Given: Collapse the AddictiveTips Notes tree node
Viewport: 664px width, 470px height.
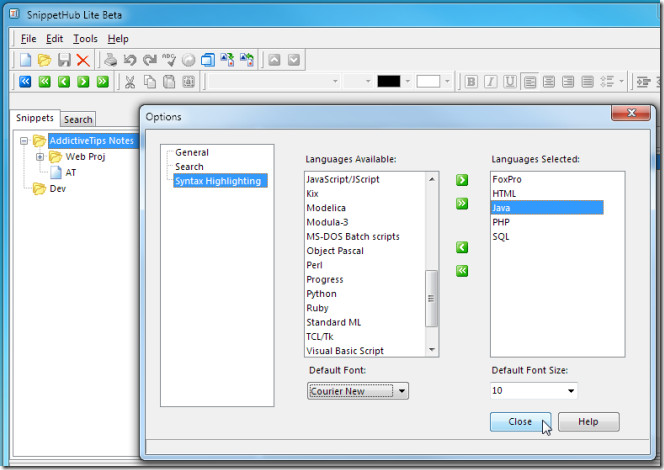Looking at the screenshot, I should (x=24, y=141).
